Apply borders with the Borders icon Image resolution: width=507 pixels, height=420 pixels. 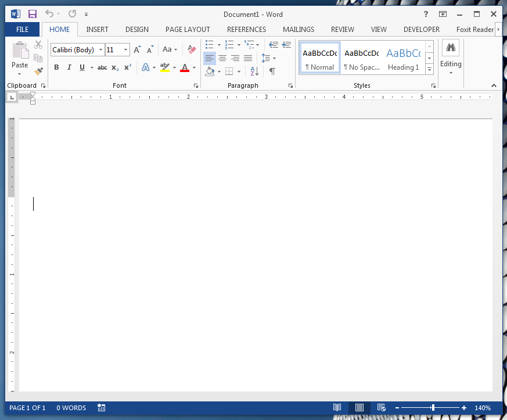coord(229,71)
